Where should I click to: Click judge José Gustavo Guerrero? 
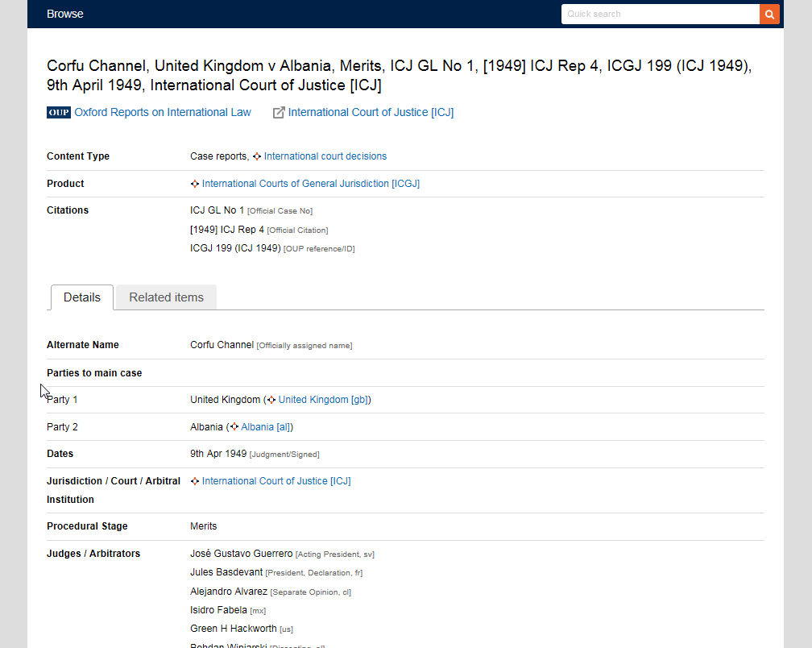[242, 554]
